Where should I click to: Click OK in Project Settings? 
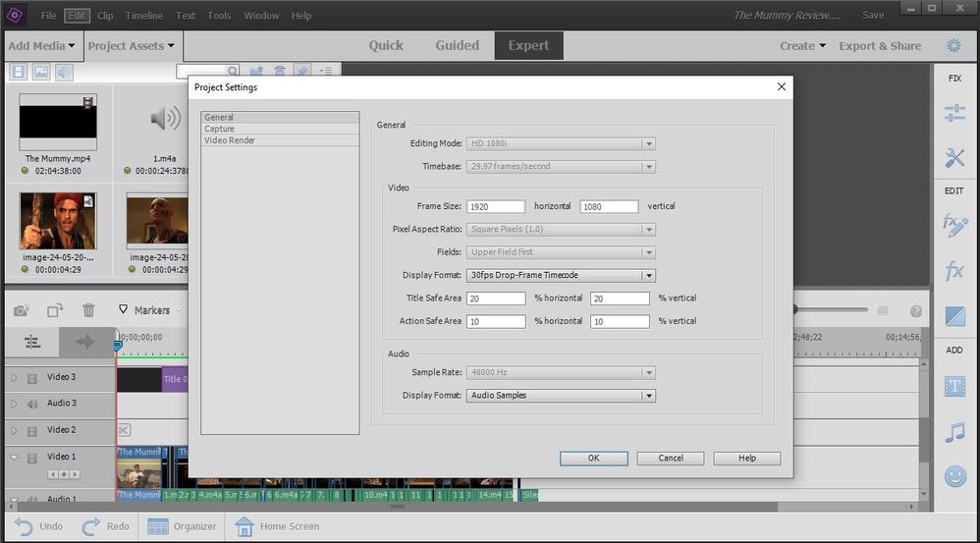tap(594, 458)
